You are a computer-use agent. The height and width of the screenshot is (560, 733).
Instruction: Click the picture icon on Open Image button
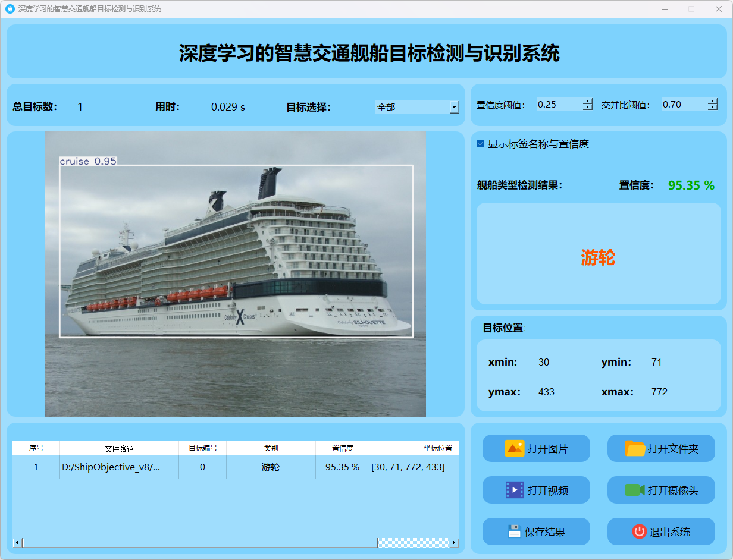coord(514,448)
